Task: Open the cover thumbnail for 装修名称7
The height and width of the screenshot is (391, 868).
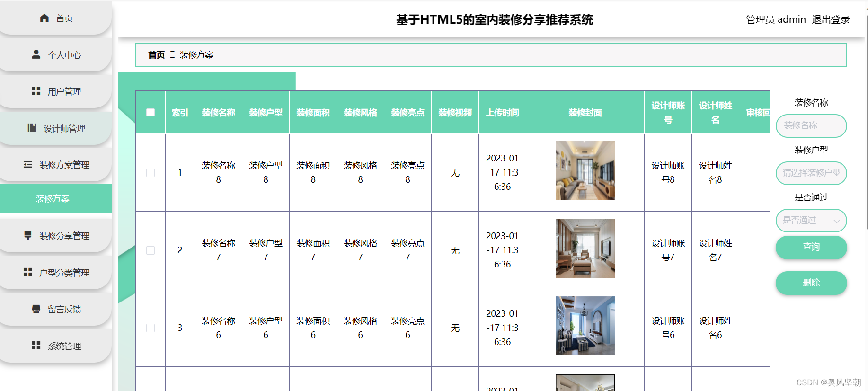Action: click(585, 248)
